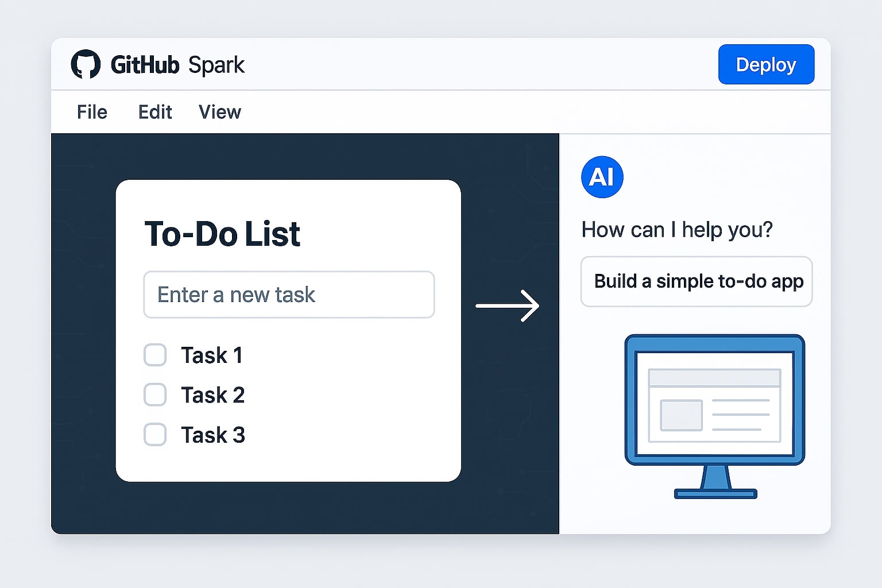The height and width of the screenshot is (588, 882).
Task: Click the Deploy button
Action: coord(766,64)
